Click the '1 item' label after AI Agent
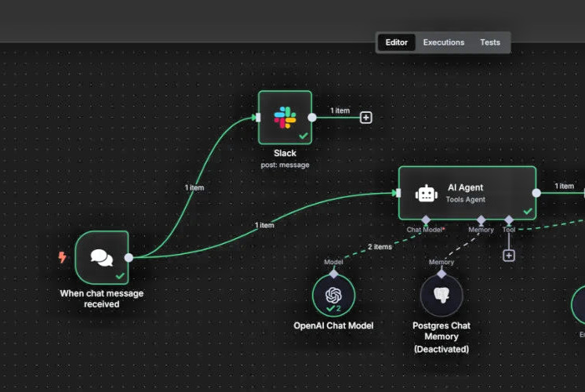The image size is (585, 392). click(564, 186)
